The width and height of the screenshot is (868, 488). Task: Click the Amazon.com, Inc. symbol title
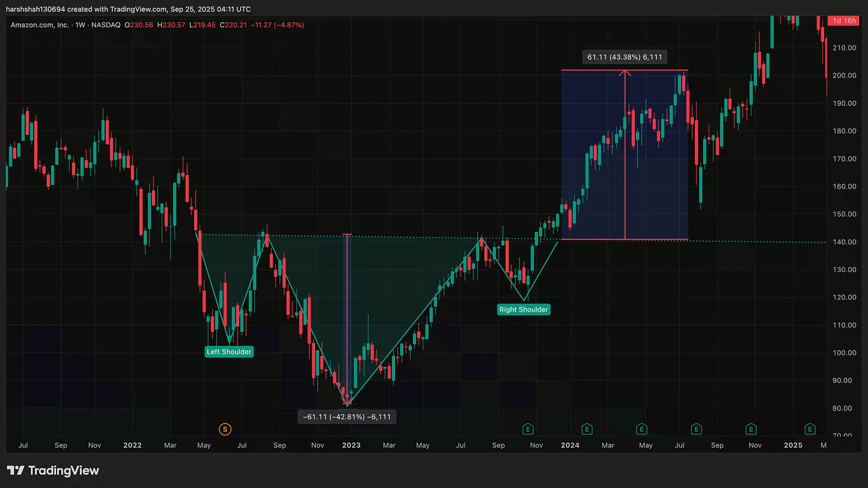click(40, 25)
